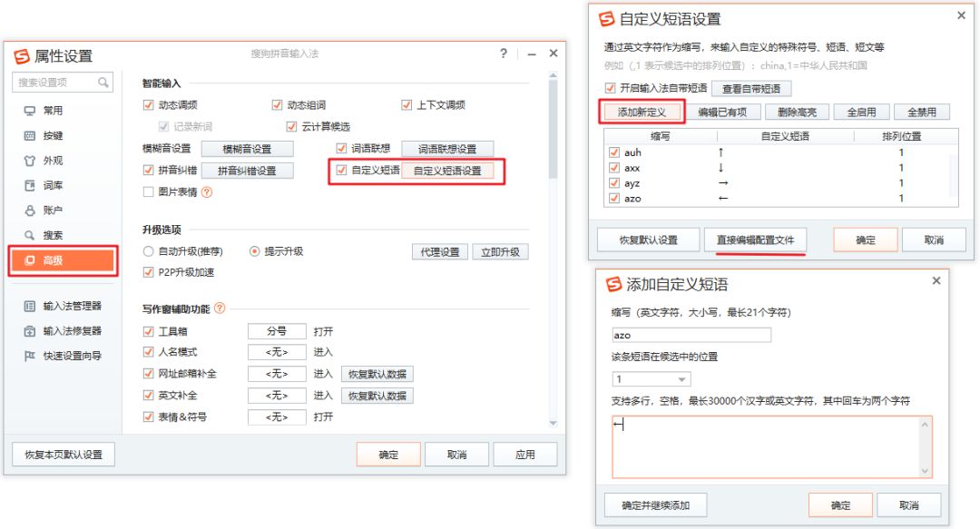Close the 添加自定义短语 dialog
The image size is (980, 529).
(x=936, y=280)
